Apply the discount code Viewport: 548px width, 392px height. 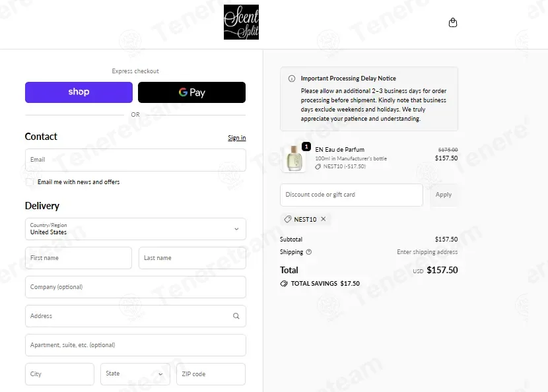(x=444, y=195)
